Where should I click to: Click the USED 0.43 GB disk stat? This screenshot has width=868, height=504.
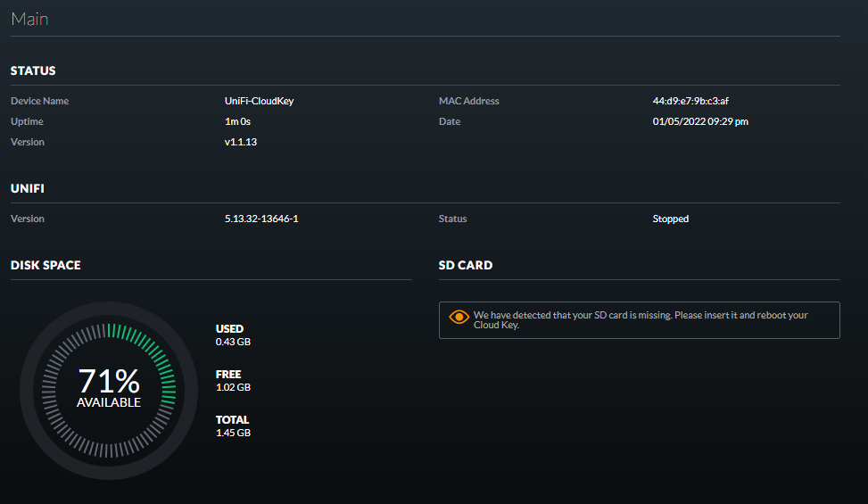pos(233,335)
